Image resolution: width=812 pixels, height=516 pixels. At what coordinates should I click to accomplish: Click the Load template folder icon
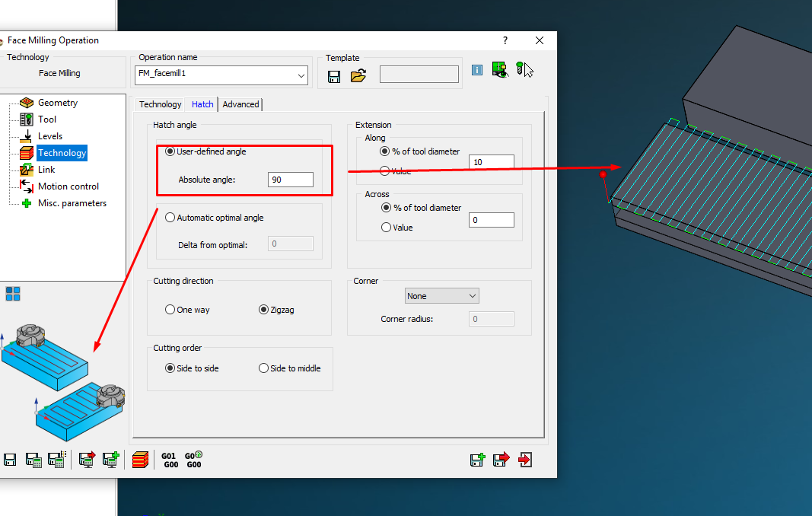tap(358, 75)
